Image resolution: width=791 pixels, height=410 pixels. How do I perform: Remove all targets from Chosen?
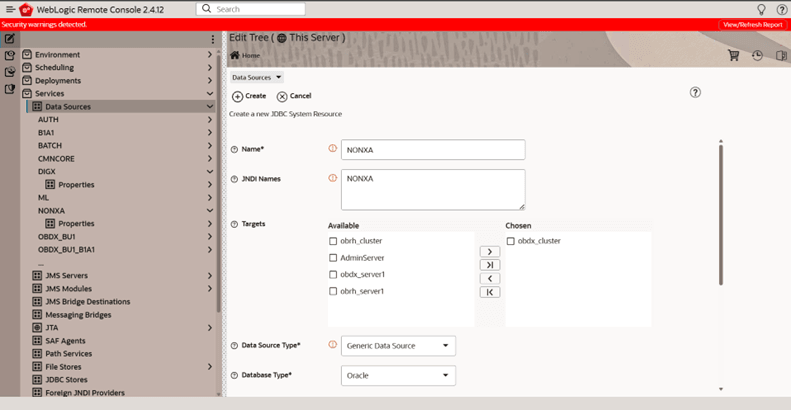(x=490, y=292)
